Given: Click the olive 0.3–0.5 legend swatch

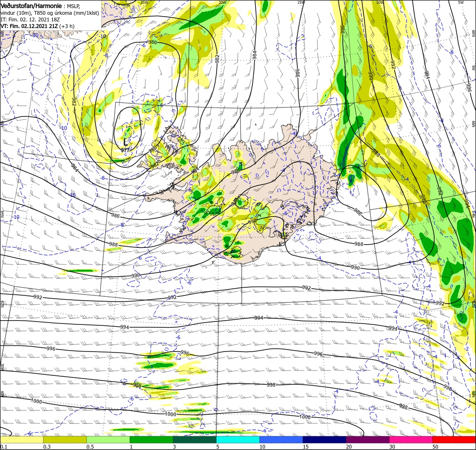Looking at the screenshot, I should pos(65,440).
